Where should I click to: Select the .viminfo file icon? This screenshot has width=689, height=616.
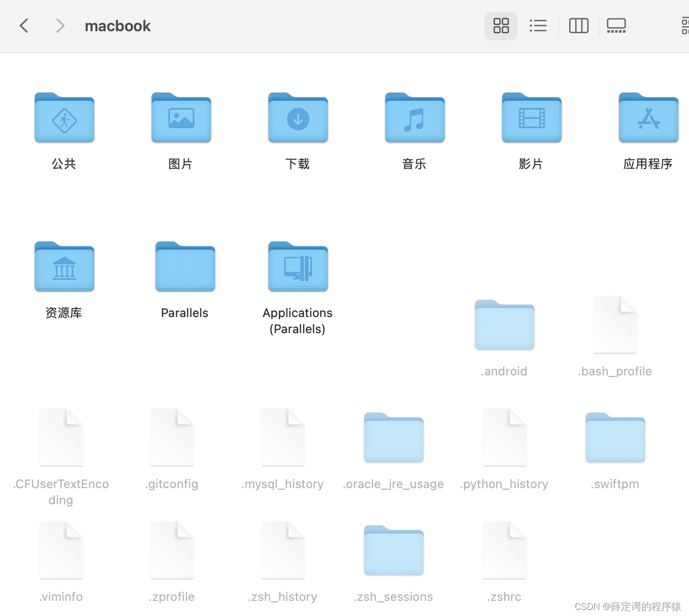pos(61,550)
